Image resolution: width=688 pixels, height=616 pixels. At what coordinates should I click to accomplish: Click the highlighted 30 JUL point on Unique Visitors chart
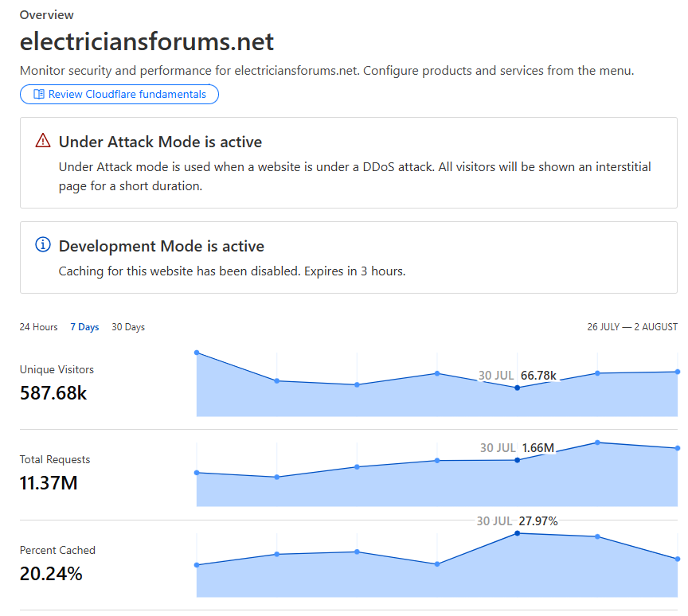click(x=518, y=388)
